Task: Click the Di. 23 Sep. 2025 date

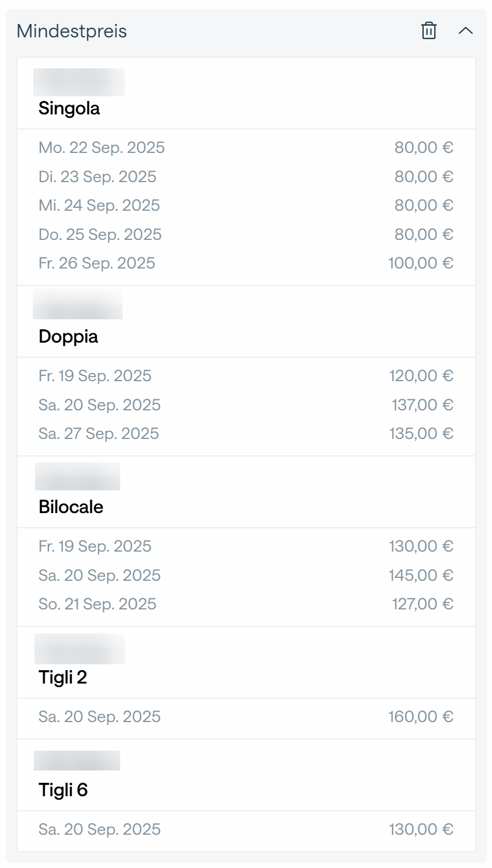Action: coord(97,177)
